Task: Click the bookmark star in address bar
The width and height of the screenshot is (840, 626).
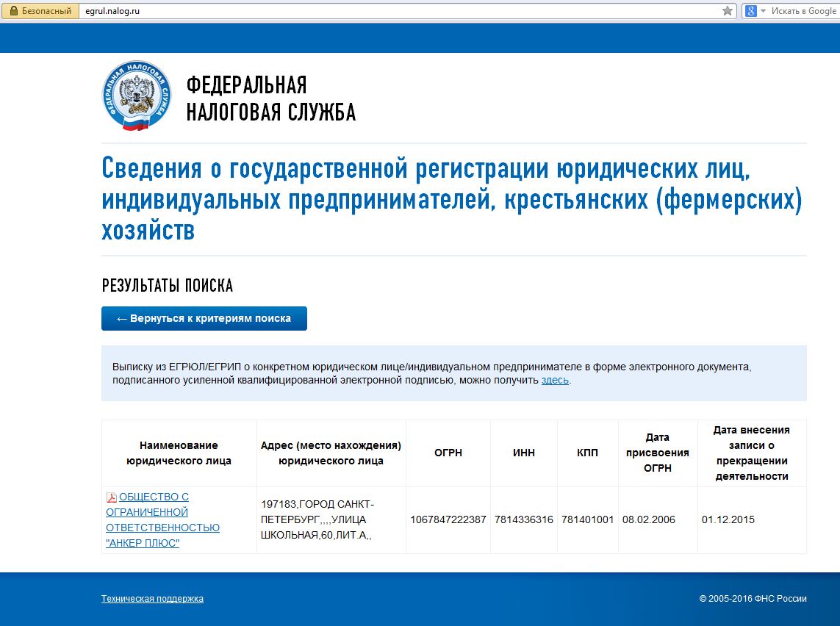Action: pos(727,11)
